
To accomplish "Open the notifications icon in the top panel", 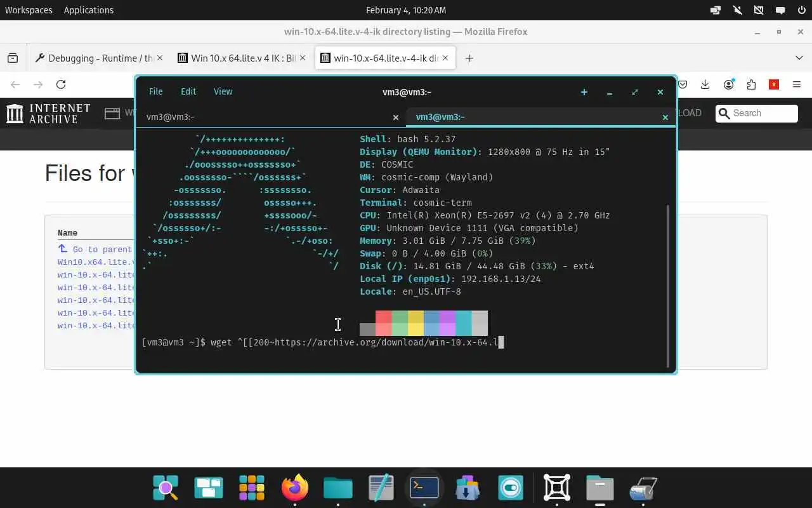I will point(780,10).
